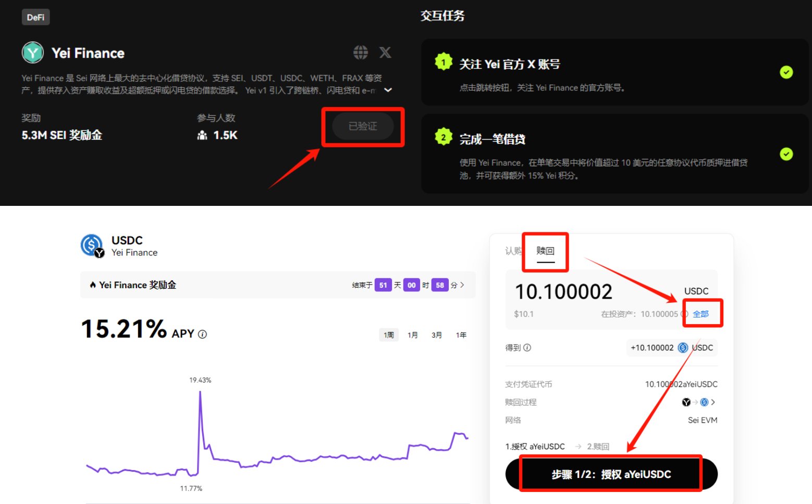812x504 pixels.
Task: Open the Yei Finance X profile icon
Action: click(x=385, y=53)
